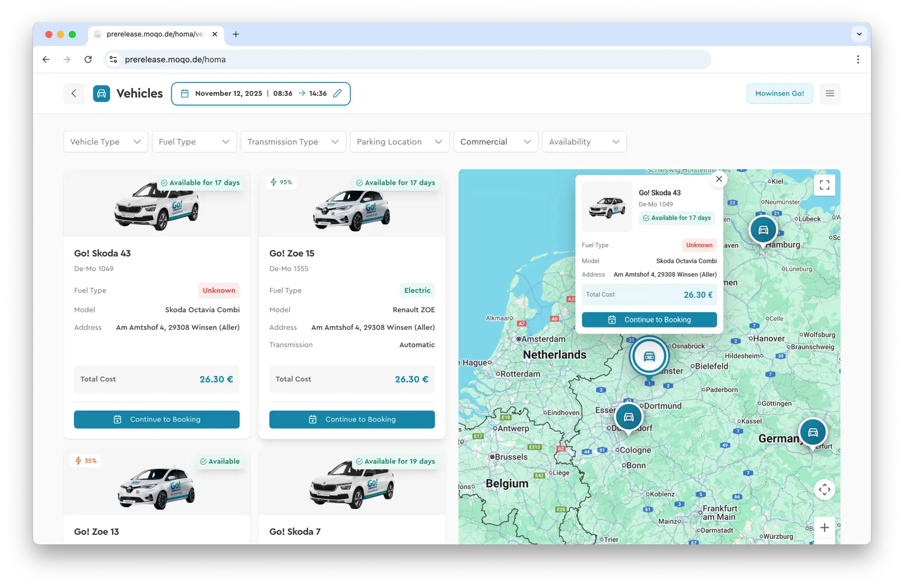Continue to Booking for Go! Skoda 43 card
The image size is (904, 588).
(x=157, y=419)
